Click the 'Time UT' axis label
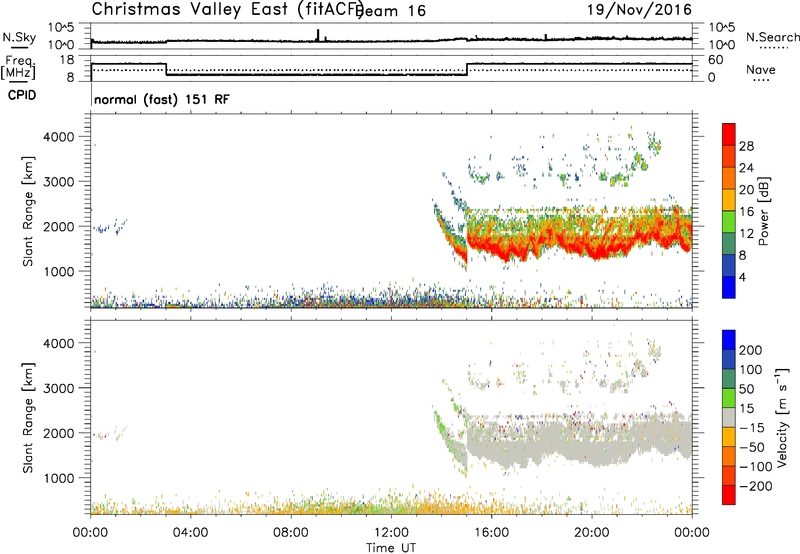The image size is (800, 554). (x=391, y=547)
